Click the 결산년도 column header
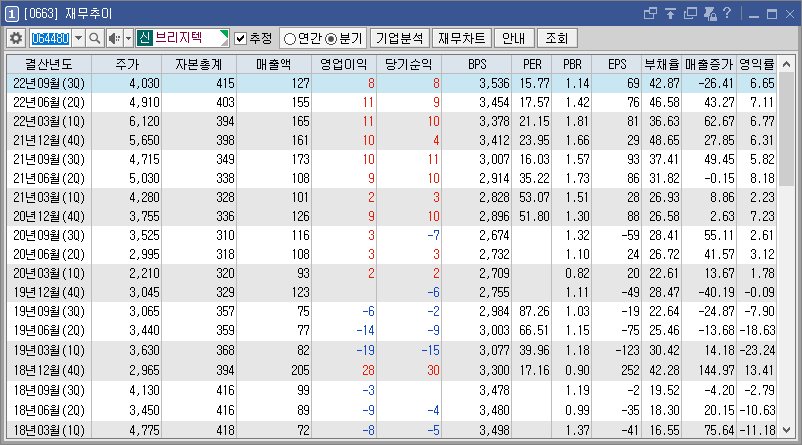The image size is (802, 445). [x=49, y=64]
